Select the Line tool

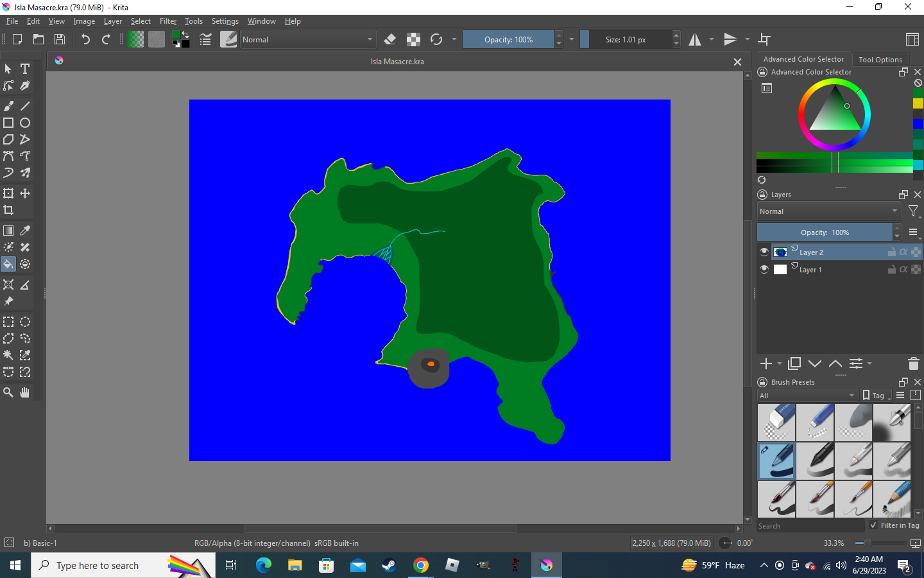click(25, 106)
